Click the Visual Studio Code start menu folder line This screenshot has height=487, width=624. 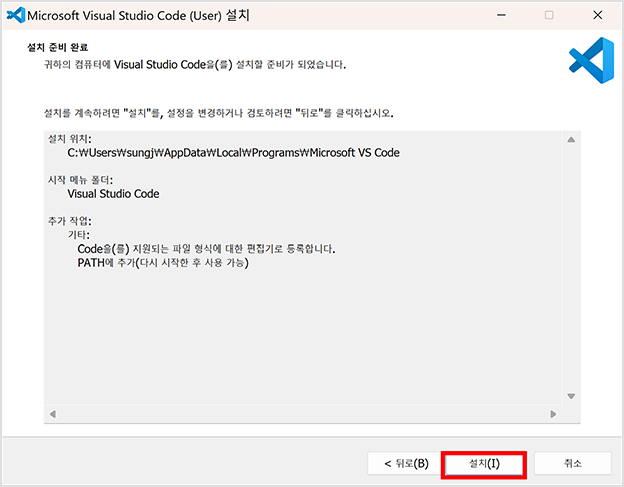[113, 194]
